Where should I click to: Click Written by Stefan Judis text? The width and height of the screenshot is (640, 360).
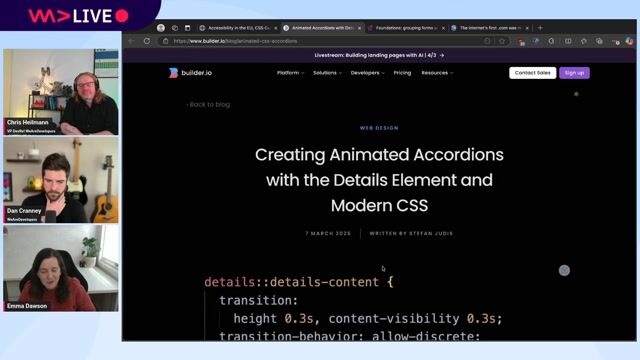click(x=411, y=233)
